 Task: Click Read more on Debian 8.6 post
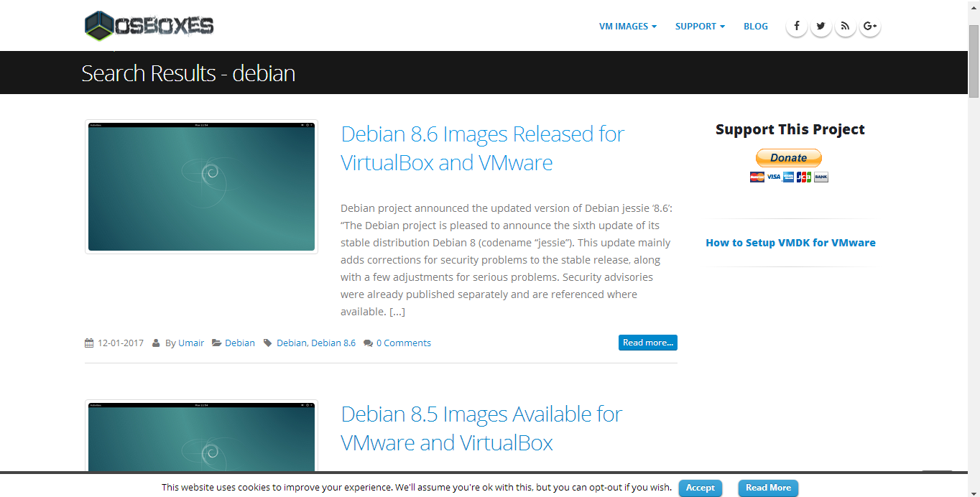(648, 343)
